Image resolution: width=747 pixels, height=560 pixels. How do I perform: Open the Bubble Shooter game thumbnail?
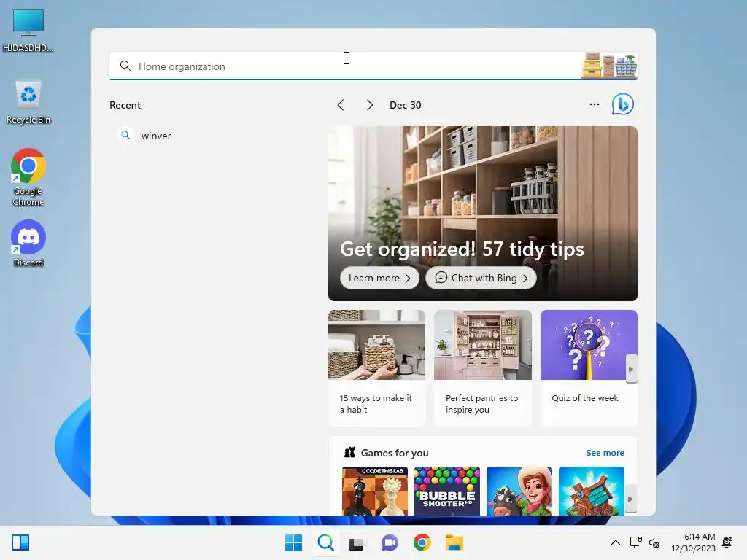[447, 491]
